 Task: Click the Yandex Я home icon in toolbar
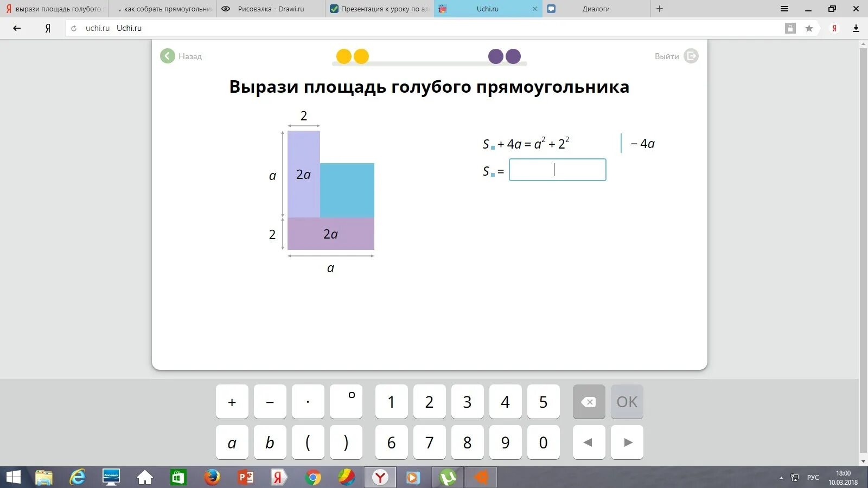pyautogui.click(x=48, y=28)
